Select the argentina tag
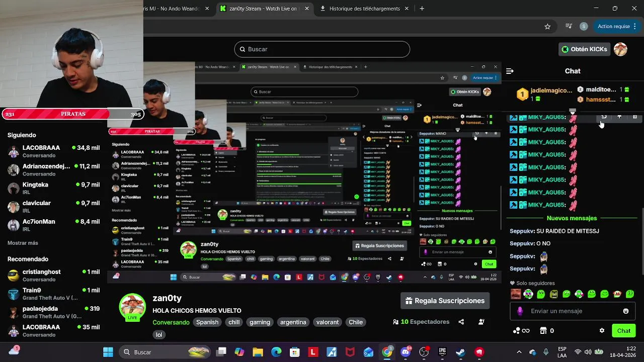Screen dimensions: 644x362 point(293,322)
